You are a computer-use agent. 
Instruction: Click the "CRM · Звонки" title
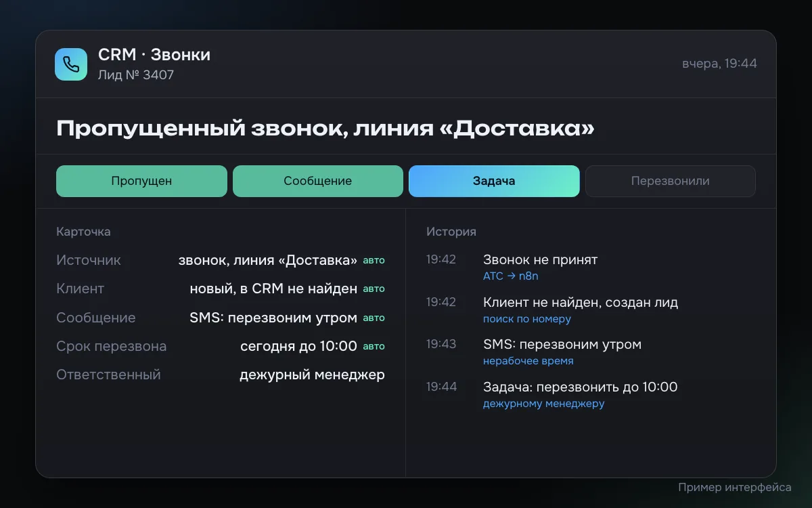pos(154,55)
